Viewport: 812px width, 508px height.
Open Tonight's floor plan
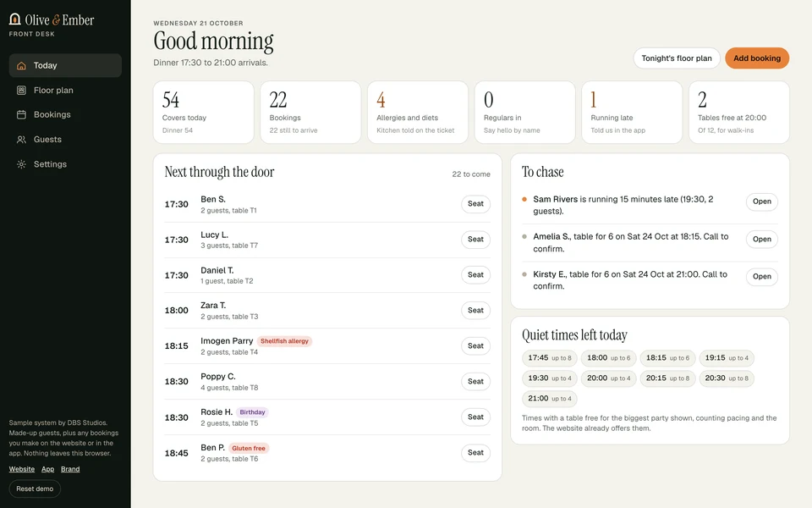tap(677, 58)
